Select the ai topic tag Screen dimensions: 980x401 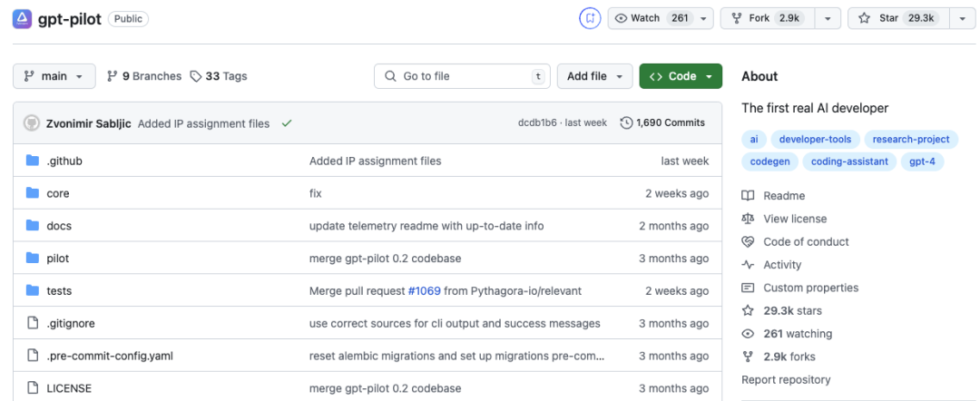754,140
